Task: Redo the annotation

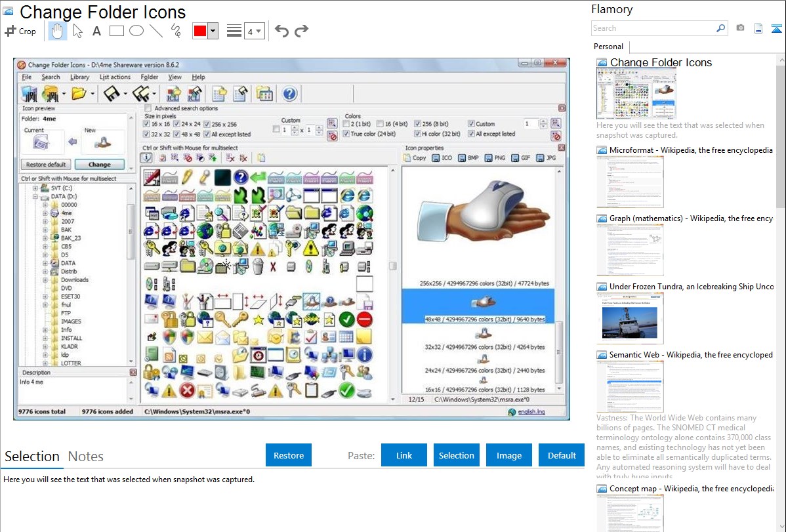Action: coord(301,31)
